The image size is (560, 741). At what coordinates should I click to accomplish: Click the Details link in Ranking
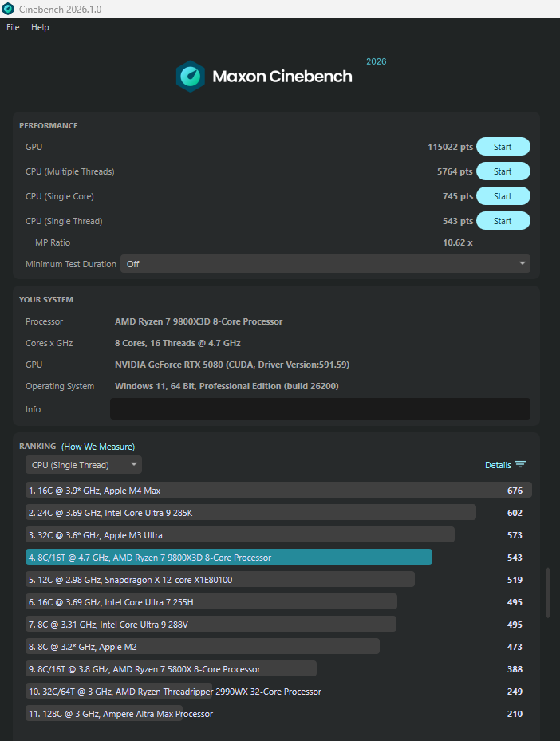pyautogui.click(x=497, y=465)
